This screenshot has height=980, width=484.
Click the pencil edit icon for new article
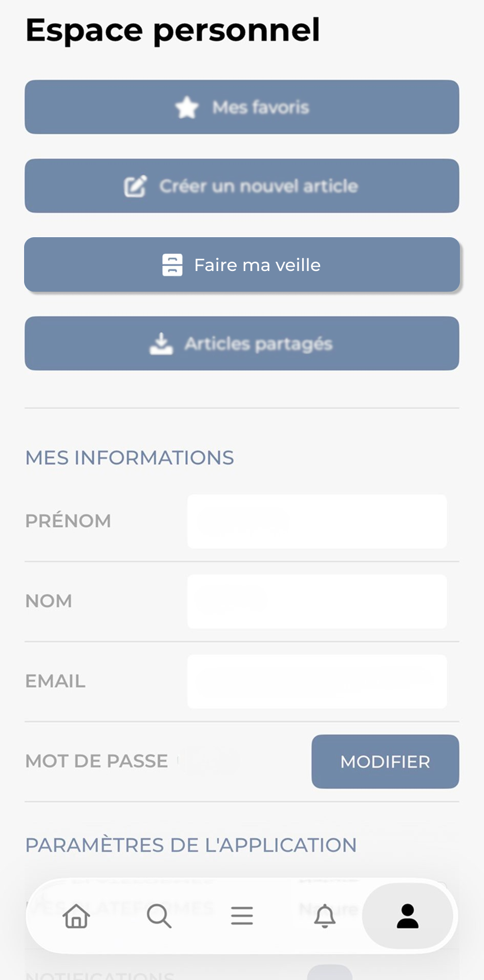pos(136,186)
